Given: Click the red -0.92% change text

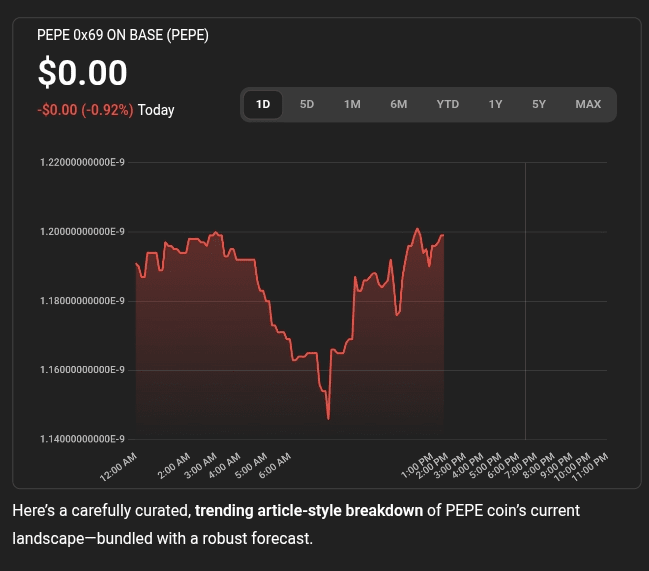Looking at the screenshot, I should click(x=85, y=110).
